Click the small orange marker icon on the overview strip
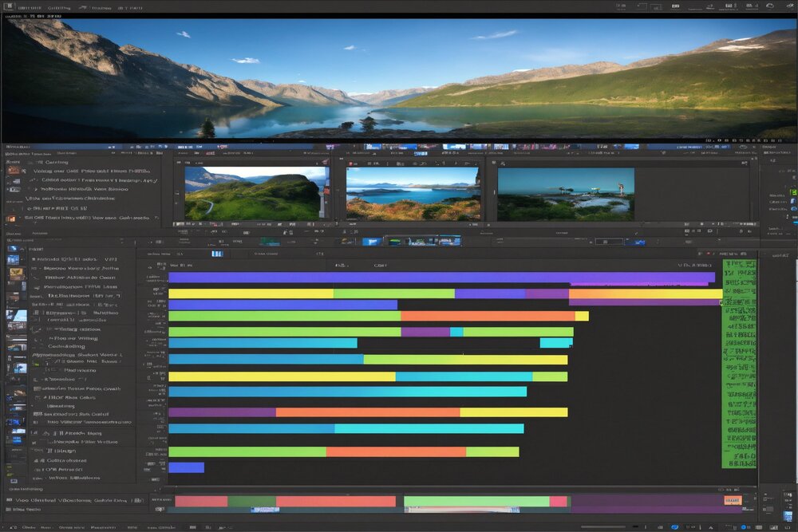Screen dimensions: 798x532 [731, 500]
